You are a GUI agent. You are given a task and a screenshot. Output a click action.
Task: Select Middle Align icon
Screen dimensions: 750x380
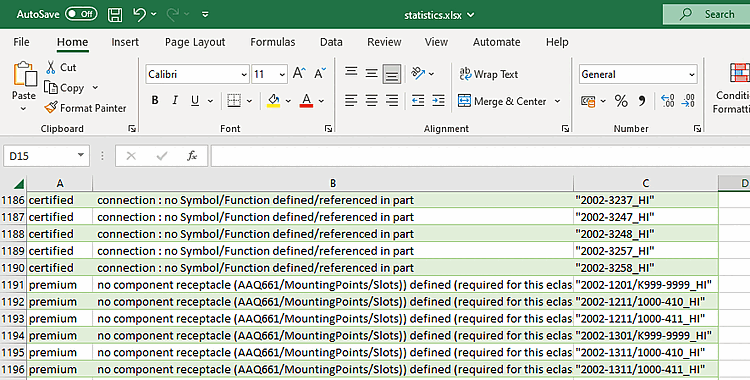371,73
